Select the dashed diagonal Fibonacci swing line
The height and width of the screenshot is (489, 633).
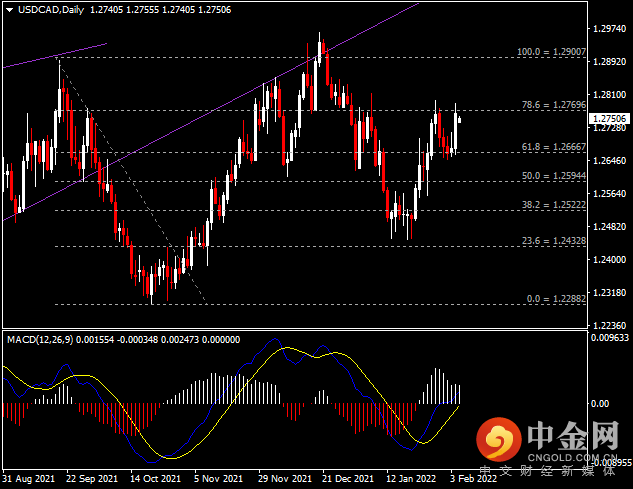[133, 182]
